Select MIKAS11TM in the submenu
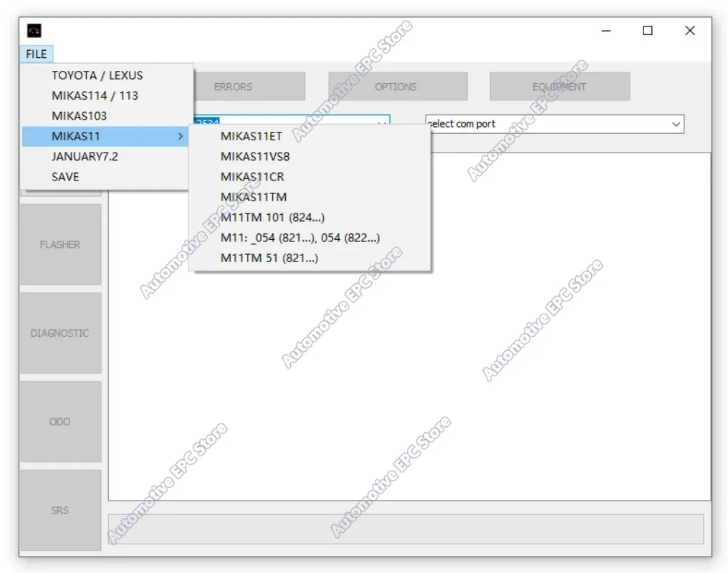728x573 pixels. click(310, 197)
